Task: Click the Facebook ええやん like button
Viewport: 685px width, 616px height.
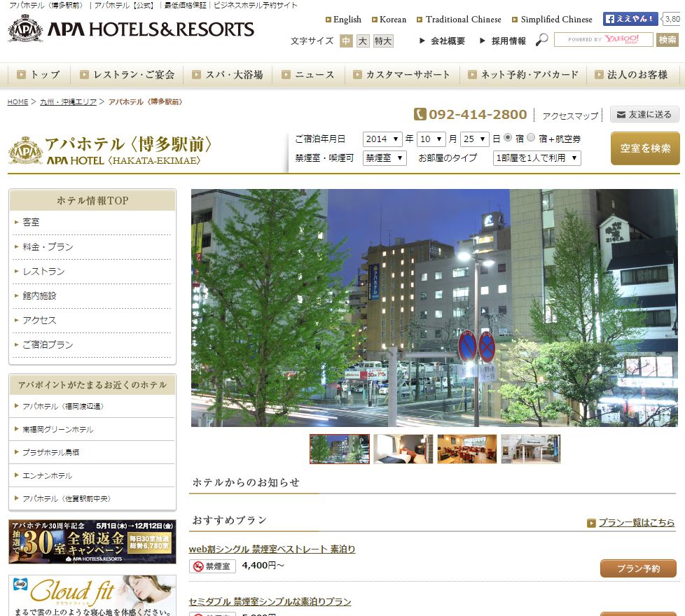Action: (630, 19)
